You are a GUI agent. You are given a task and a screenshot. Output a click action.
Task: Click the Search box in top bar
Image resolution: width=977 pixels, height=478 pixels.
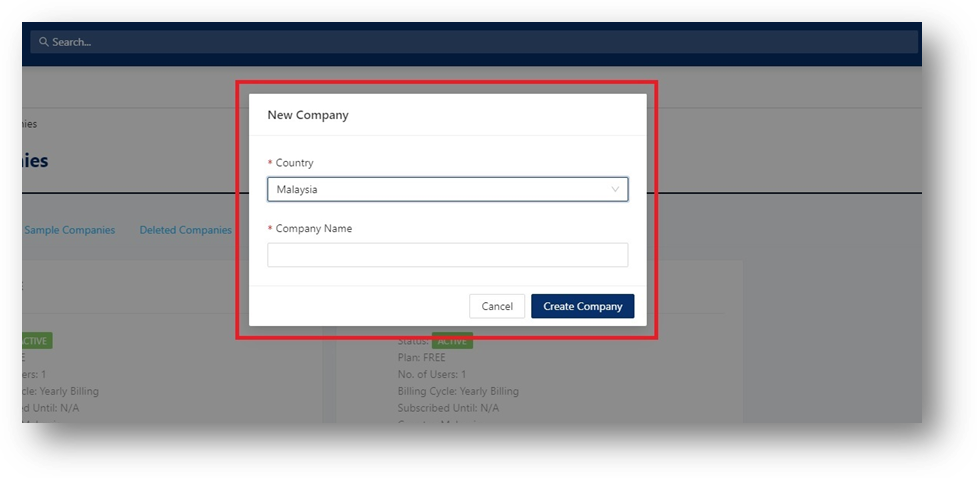(x=474, y=42)
